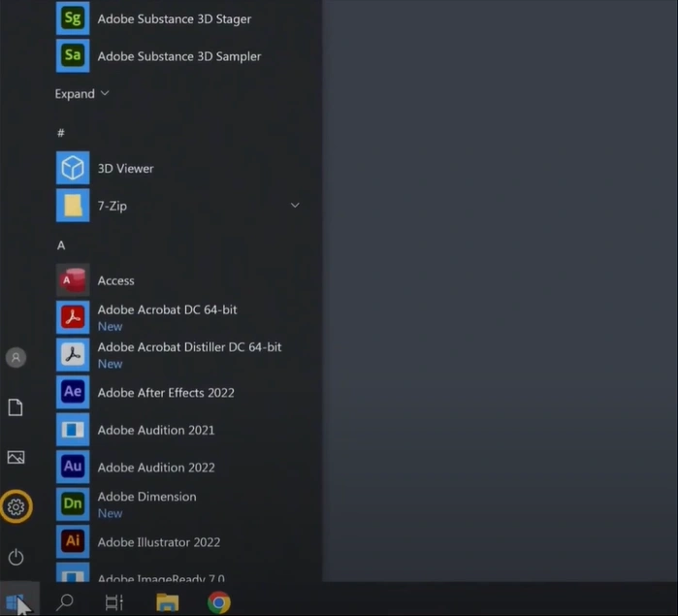Open Pictures from the Start sidebar
This screenshot has height=616, width=678.
pos(16,457)
